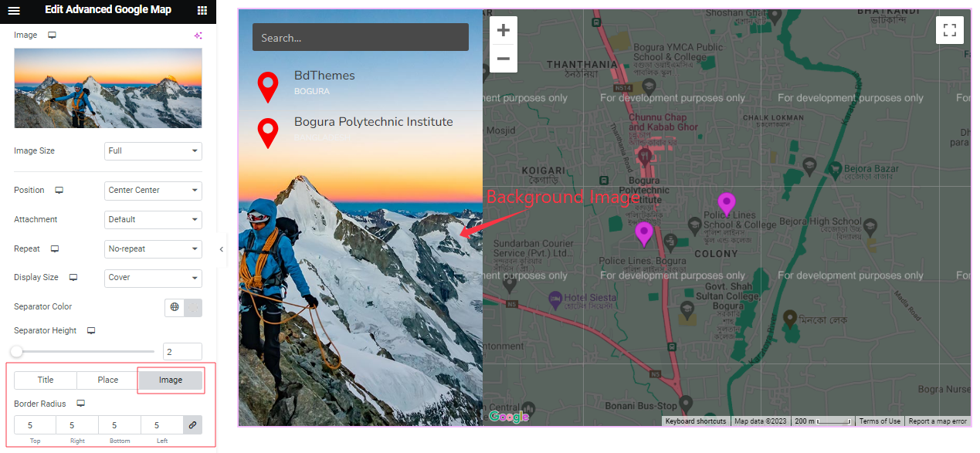This screenshot has width=980, height=453.
Task: Open the widgets grid panel
Action: coord(202,10)
